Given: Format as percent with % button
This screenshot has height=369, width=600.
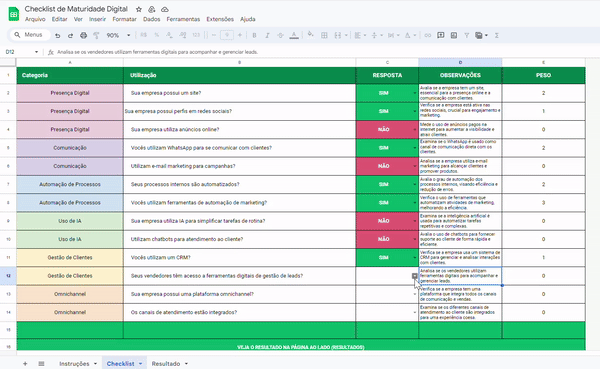Looking at the screenshot, I should [157, 35].
